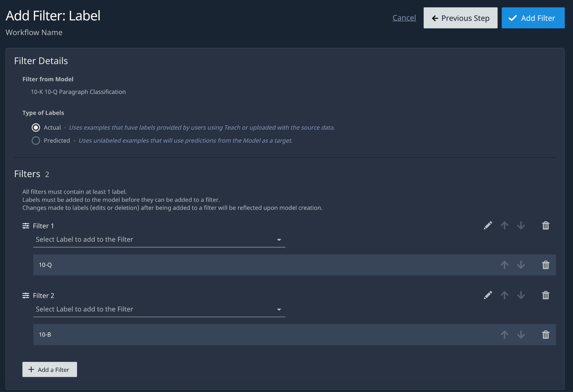This screenshot has width=573, height=392.
Task: Move the 10-B label down
Action: 521,334
